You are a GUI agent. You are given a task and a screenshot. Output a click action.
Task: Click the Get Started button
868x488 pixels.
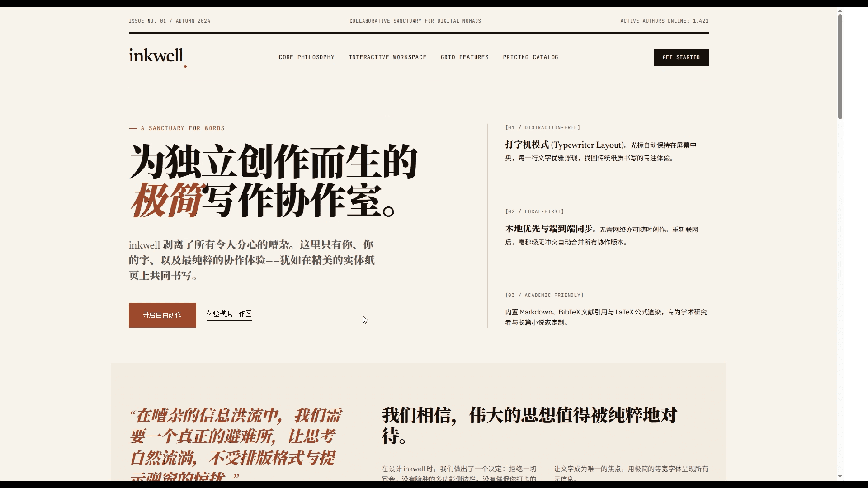point(681,57)
